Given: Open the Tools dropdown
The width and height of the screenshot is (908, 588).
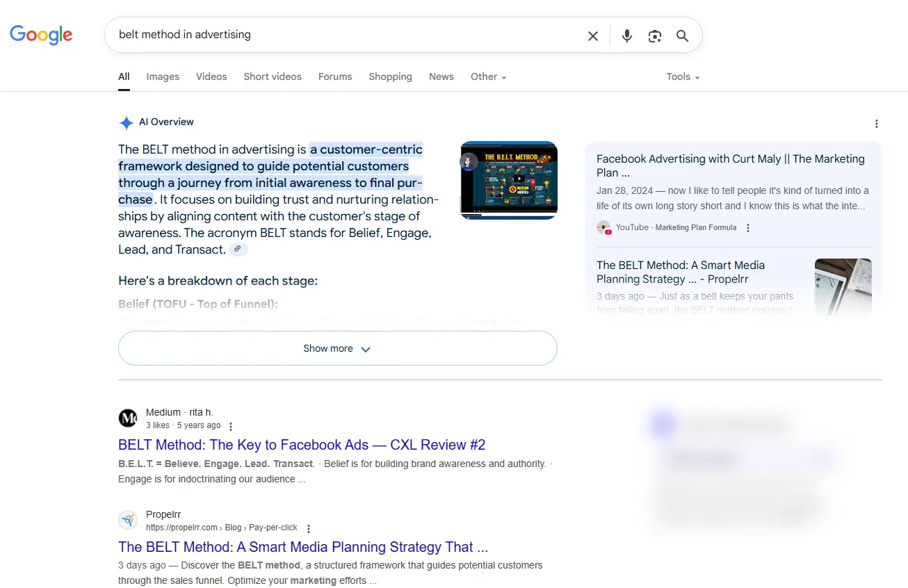Looking at the screenshot, I should pyautogui.click(x=683, y=76).
